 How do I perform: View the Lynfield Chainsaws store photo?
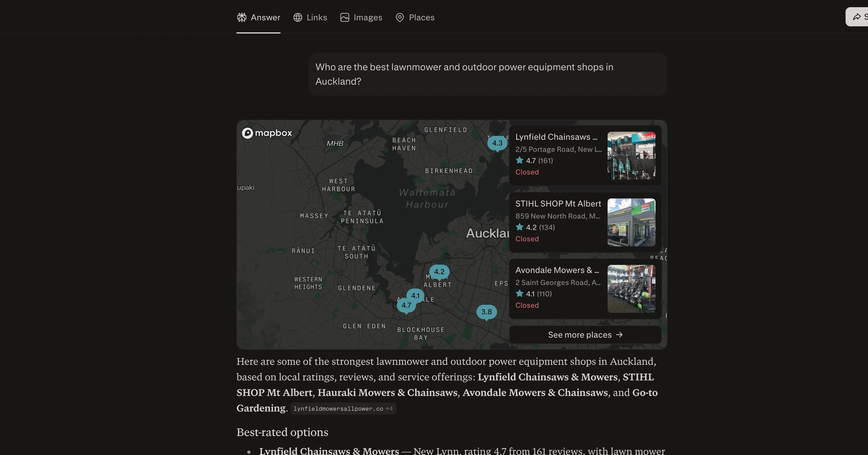631,155
